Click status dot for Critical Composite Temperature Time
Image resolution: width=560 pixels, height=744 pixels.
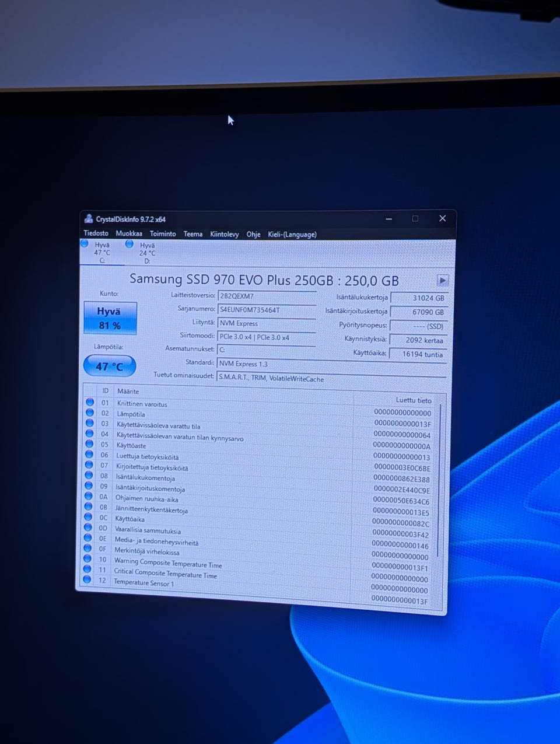point(87,569)
